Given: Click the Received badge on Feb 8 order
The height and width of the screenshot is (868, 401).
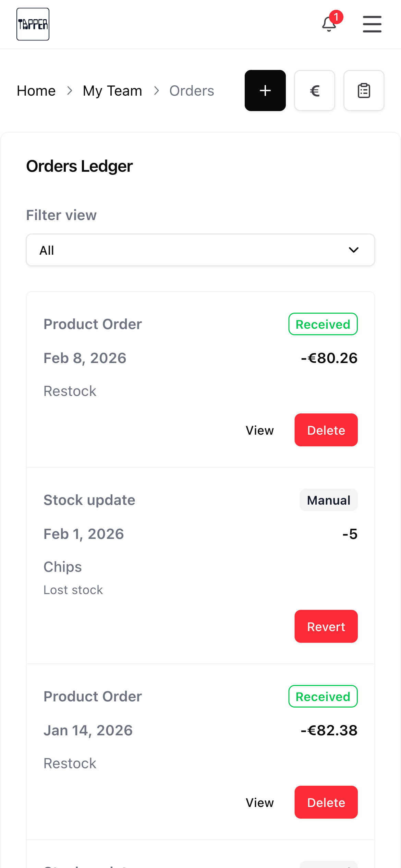Looking at the screenshot, I should tap(323, 324).
